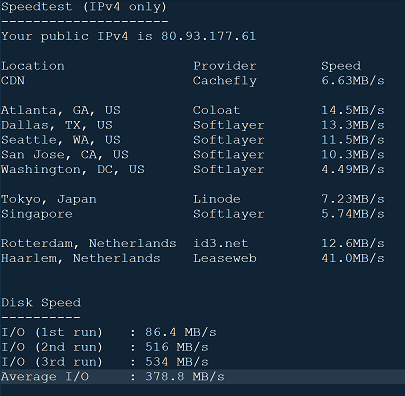Click the id3.net provider text
This screenshot has height=396, width=405.
point(220,243)
